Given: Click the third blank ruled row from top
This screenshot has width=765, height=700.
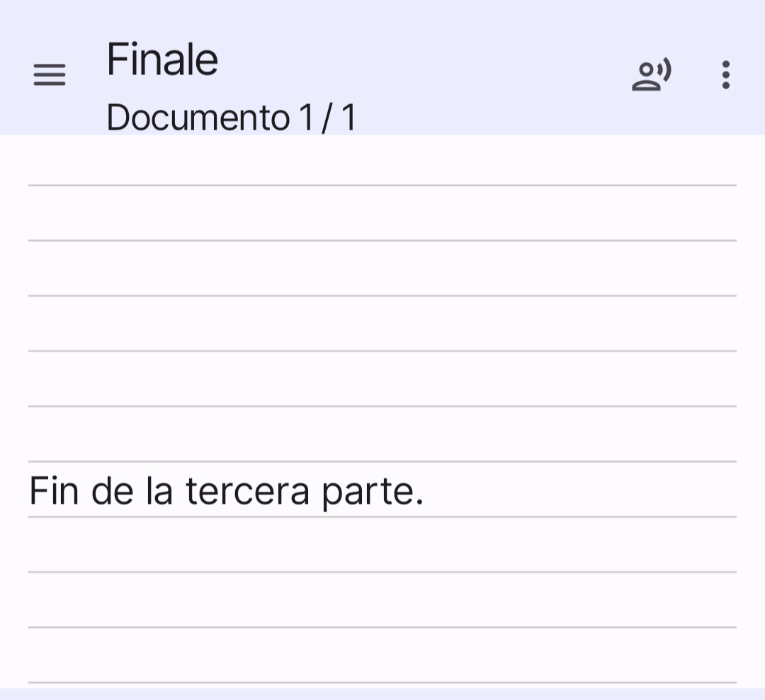Looking at the screenshot, I should pos(382,269).
